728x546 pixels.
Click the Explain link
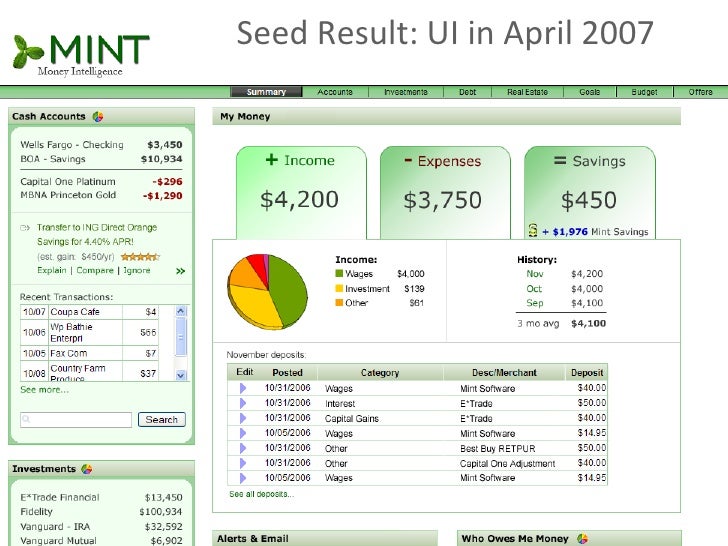coord(52,270)
